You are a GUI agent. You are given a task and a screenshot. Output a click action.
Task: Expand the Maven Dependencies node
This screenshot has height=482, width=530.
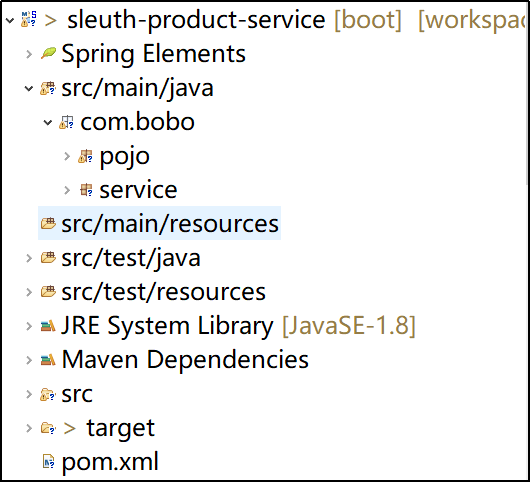29,360
